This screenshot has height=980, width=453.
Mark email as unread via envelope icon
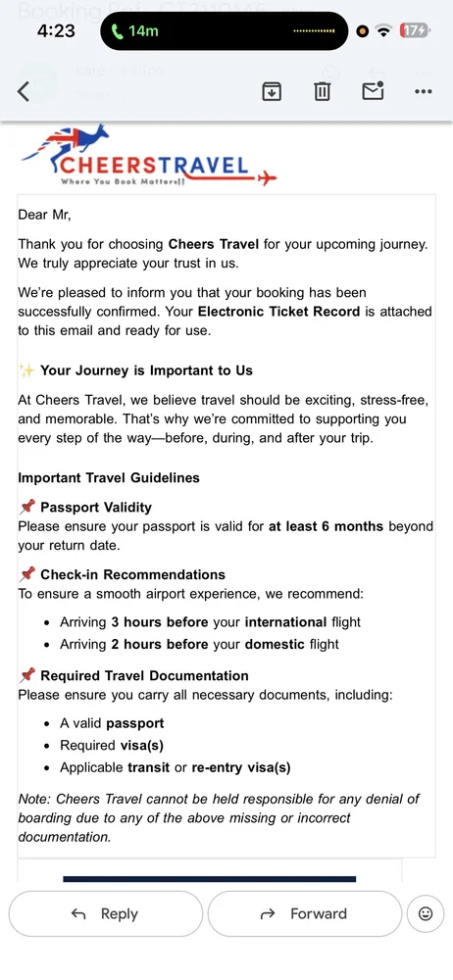tap(373, 91)
